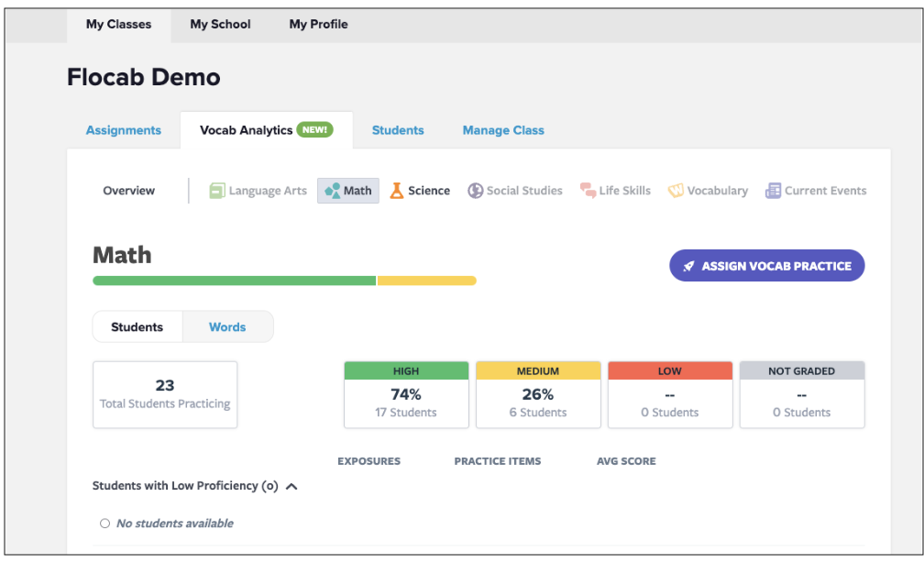924x563 pixels.
Task: Show the Words view toggle
Action: coord(227,326)
